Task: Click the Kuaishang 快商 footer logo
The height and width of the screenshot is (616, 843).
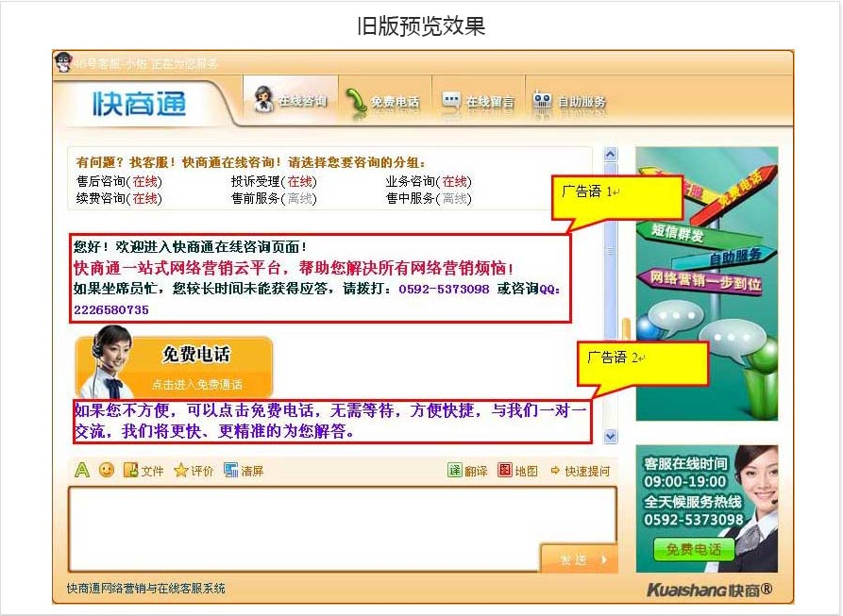Action: tap(710, 590)
